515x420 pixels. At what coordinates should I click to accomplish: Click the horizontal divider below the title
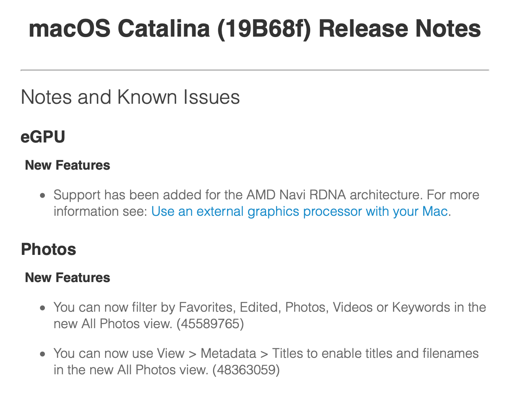255,70
